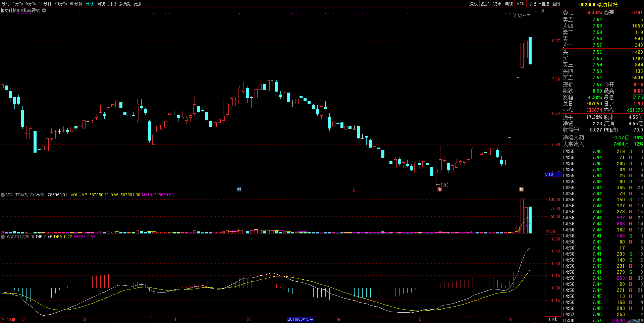Click the 涨幅 value -6.20%
The image size is (644, 323).
tap(595, 97)
